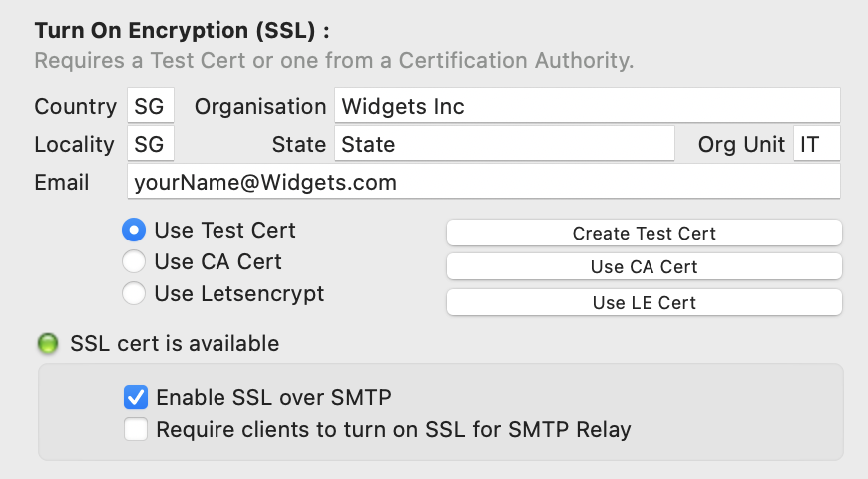Viewport: 868px width, 479px height.
Task: Click the Email label text
Action: click(62, 183)
